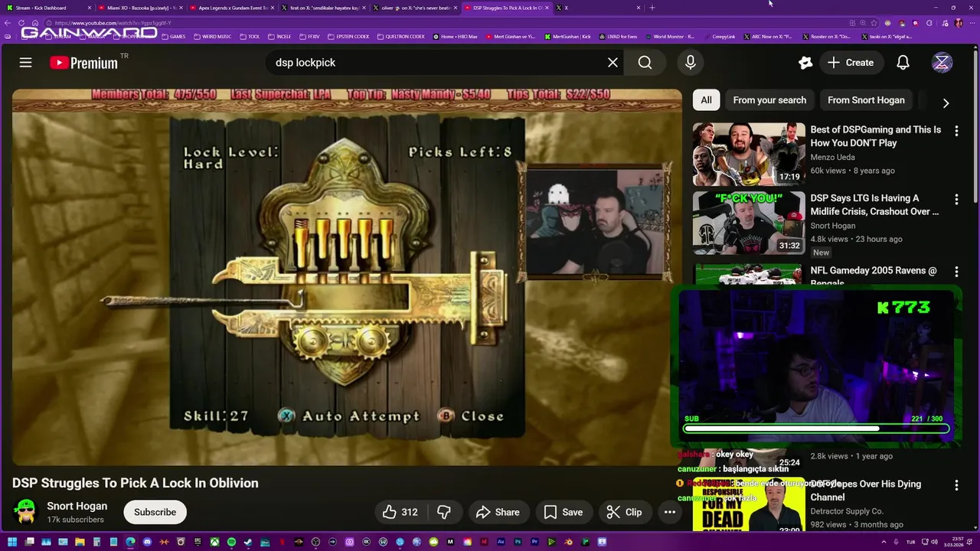Open Task View from taskbar
980x551 pixels.
coord(30,542)
